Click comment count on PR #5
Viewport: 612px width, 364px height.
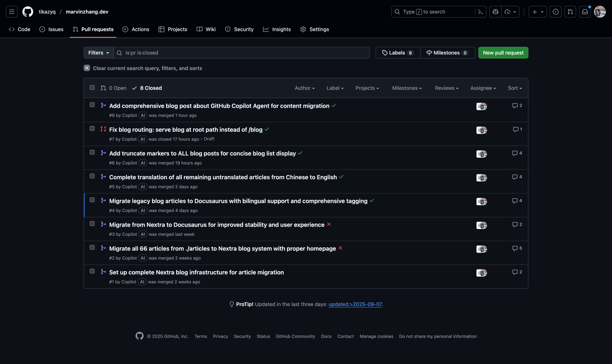517,177
